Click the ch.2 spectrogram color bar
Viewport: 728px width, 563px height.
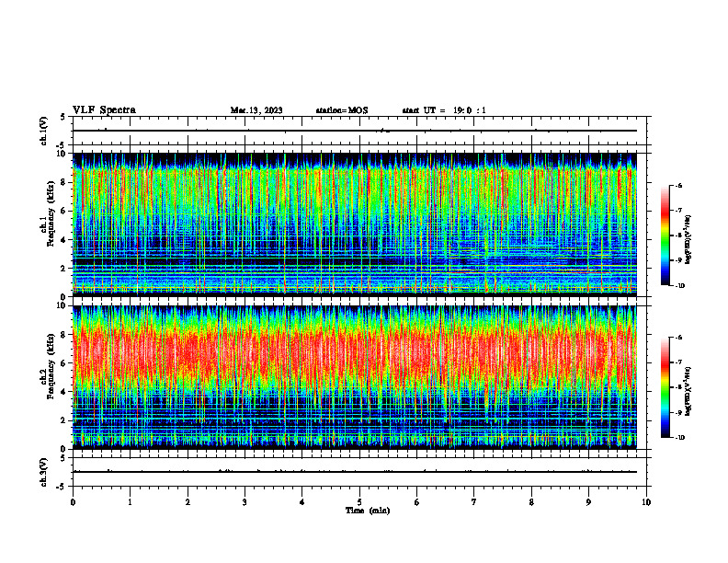click(x=665, y=387)
